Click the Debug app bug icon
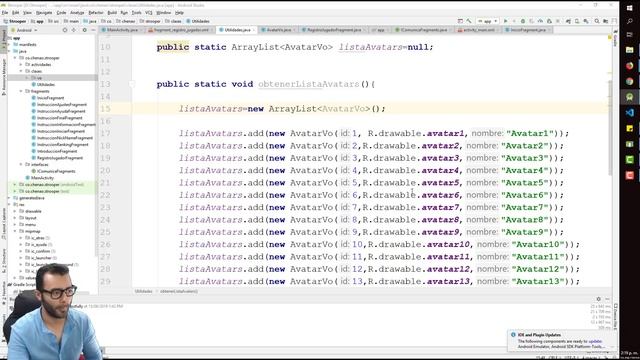The width and height of the screenshot is (640, 360). click(x=522, y=21)
